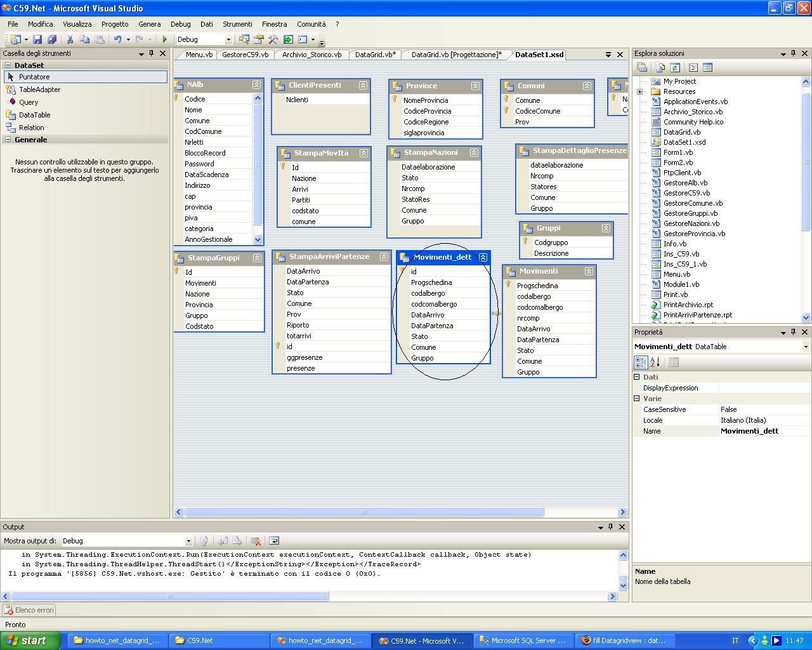Pin the Casella degli strumenti panel

click(152, 54)
